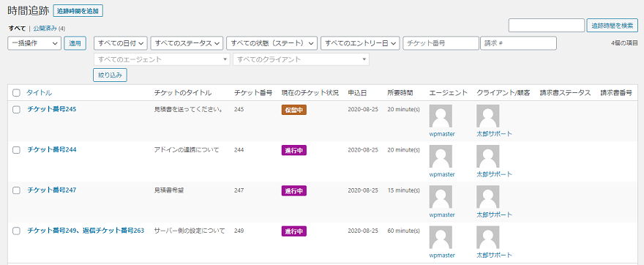Click the 追跡時間を検索 button
644x265 pixels.
click(612, 25)
